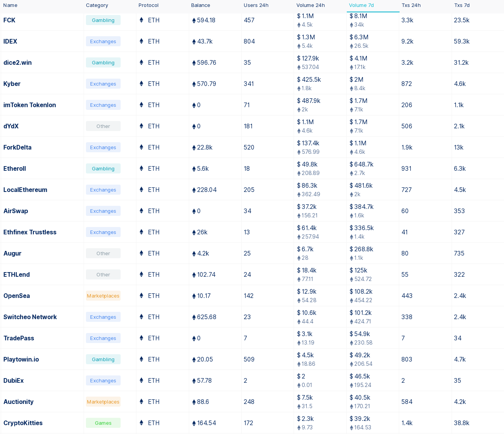The width and height of the screenshot is (504, 434).
Task: Click the Ethereum icon in FCK row
Action: point(141,20)
